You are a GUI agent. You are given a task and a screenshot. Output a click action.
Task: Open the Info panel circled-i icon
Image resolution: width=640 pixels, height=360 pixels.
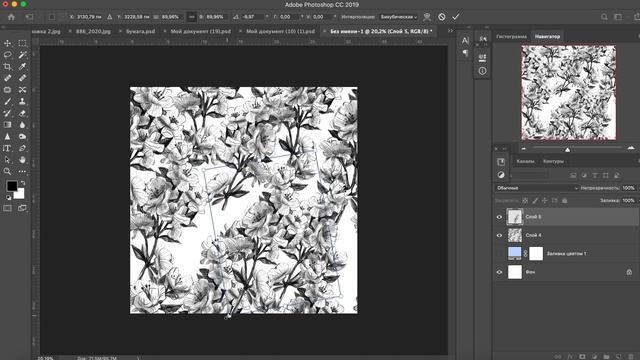pyautogui.click(x=482, y=71)
